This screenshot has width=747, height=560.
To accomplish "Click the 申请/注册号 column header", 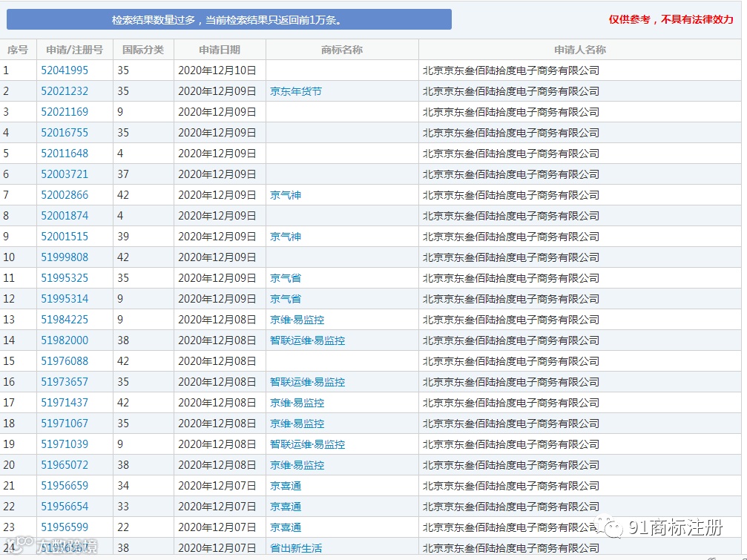I will (x=74, y=50).
